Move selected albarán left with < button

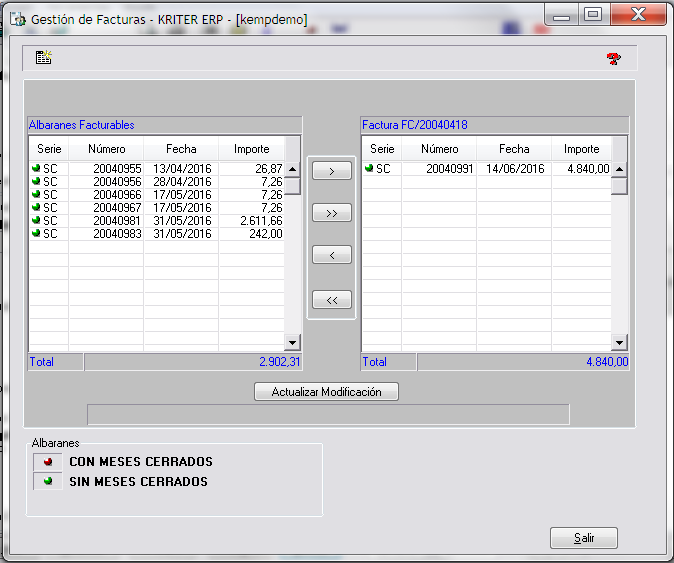pyautogui.click(x=331, y=255)
